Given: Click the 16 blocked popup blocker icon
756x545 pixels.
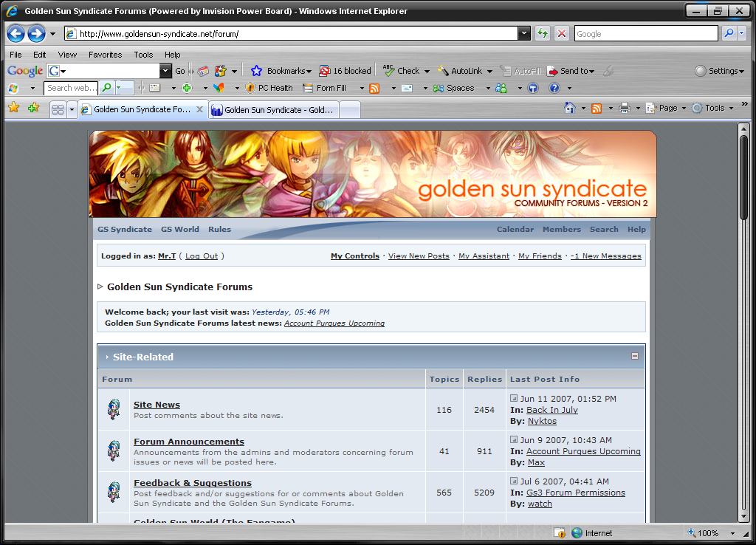Looking at the screenshot, I should point(325,71).
